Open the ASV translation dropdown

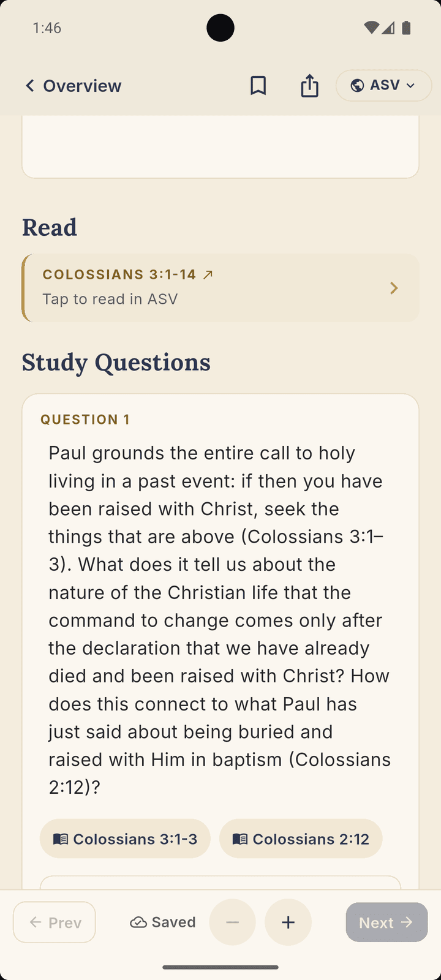pyautogui.click(x=383, y=86)
